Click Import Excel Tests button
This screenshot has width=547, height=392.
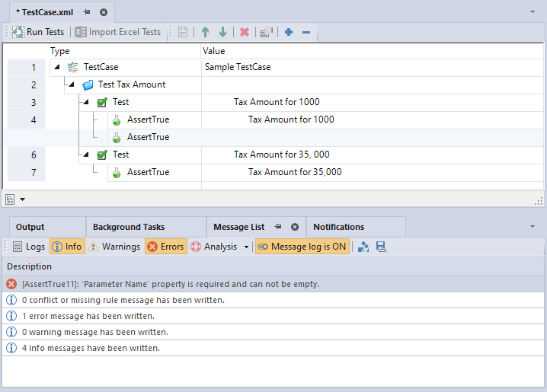118,32
